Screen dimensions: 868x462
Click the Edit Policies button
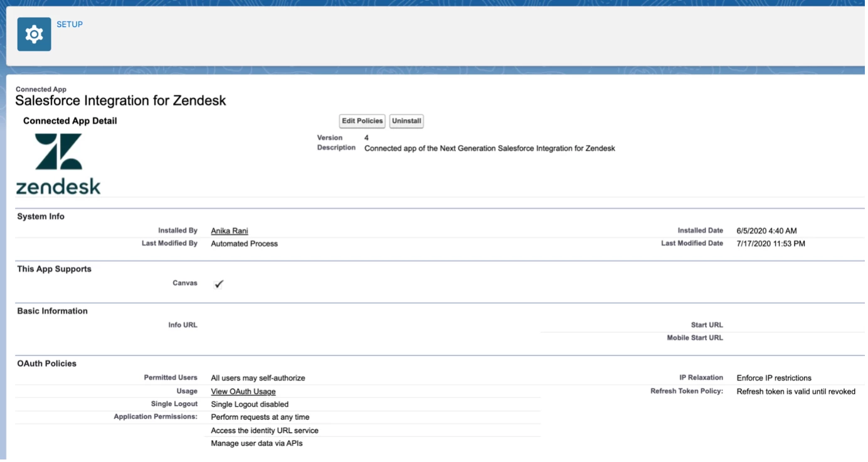click(x=362, y=121)
